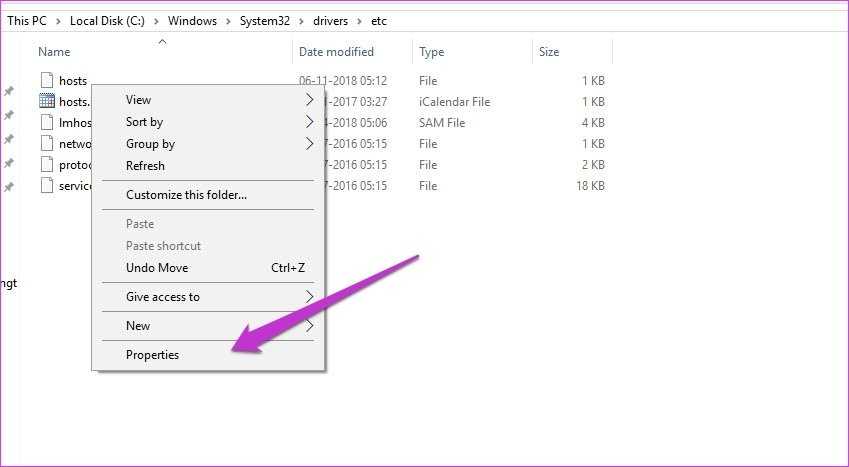Sort by the Size column header
The width and height of the screenshot is (849, 467).
(x=549, y=52)
